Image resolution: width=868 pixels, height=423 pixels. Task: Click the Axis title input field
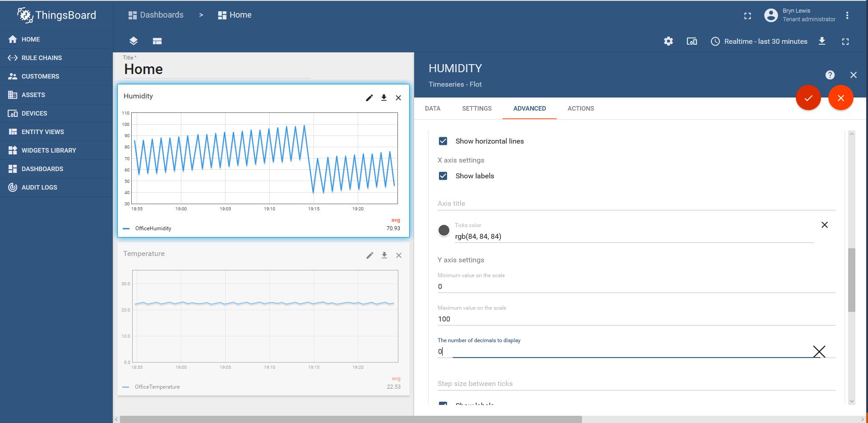tap(636, 204)
